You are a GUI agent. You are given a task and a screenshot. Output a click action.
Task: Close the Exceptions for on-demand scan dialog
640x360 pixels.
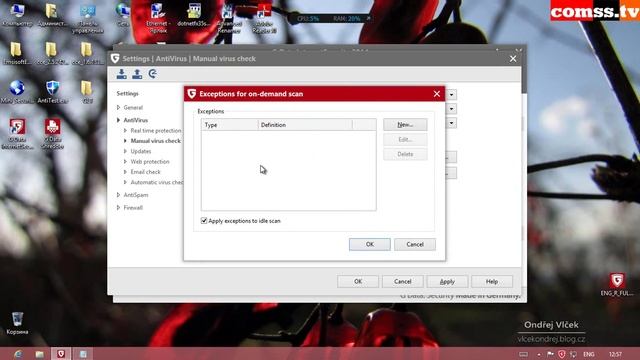pyautogui.click(x=437, y=94)
